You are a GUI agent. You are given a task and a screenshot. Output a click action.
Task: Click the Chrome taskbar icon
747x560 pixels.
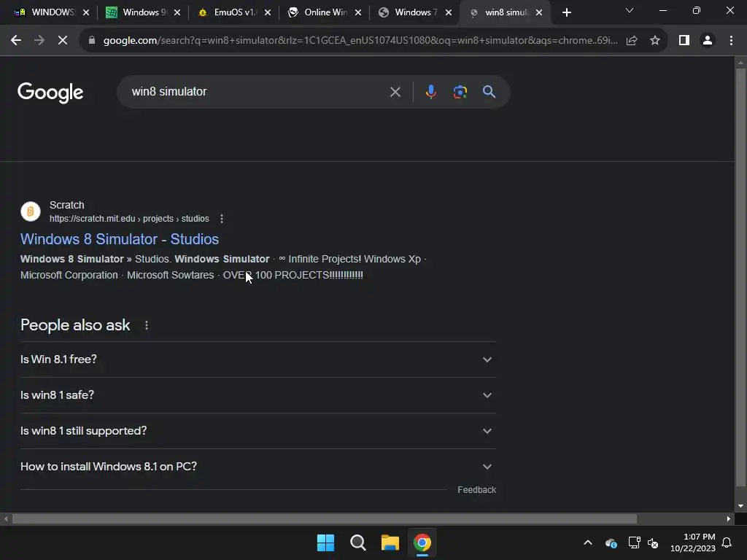point(422,542)
